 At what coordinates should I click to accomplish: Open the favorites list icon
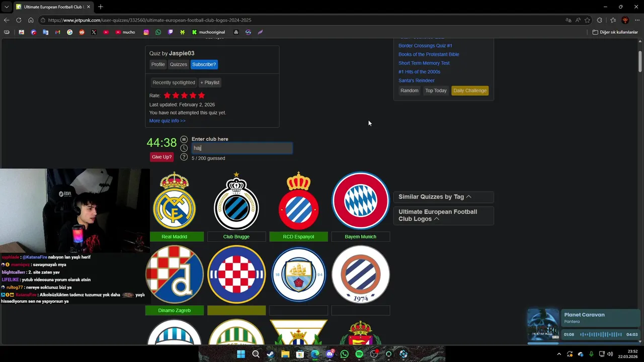point(613,20)
